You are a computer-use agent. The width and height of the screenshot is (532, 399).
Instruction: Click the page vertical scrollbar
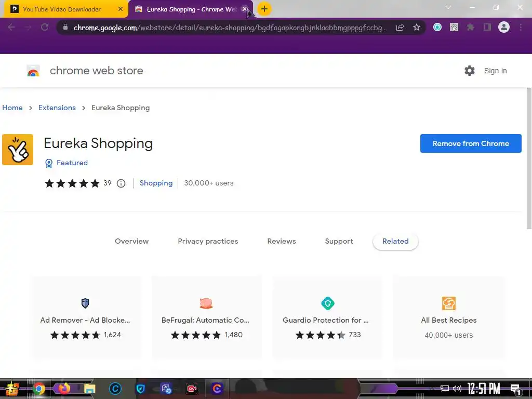point(529,158)
